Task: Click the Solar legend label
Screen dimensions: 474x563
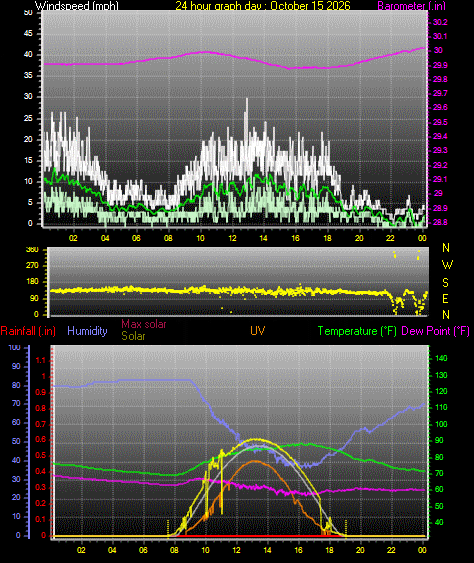Action: pyautogui.click(x=133, y=336)
